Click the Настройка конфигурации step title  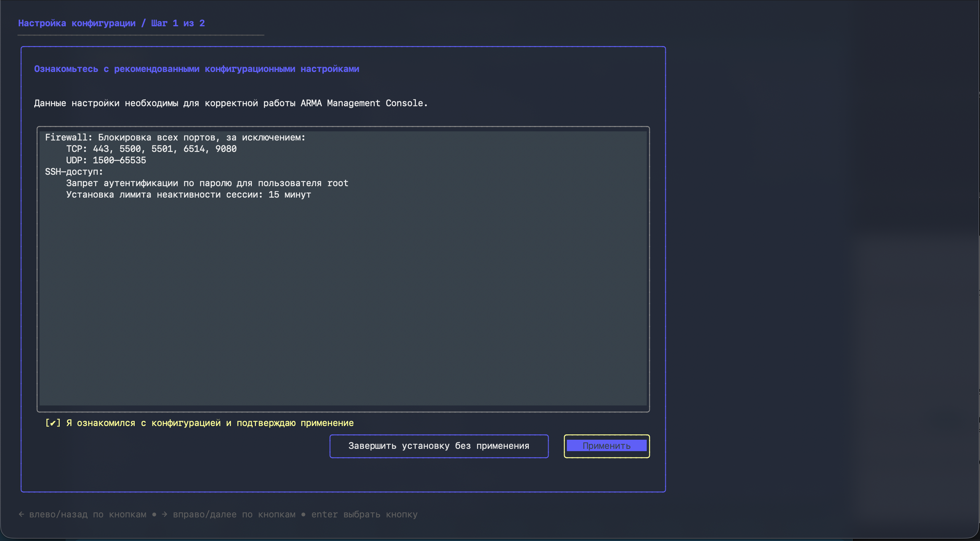coord(111,23)
